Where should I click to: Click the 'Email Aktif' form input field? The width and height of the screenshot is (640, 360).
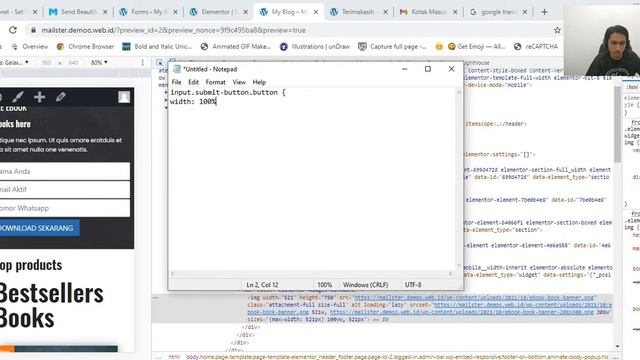point(64,189)
